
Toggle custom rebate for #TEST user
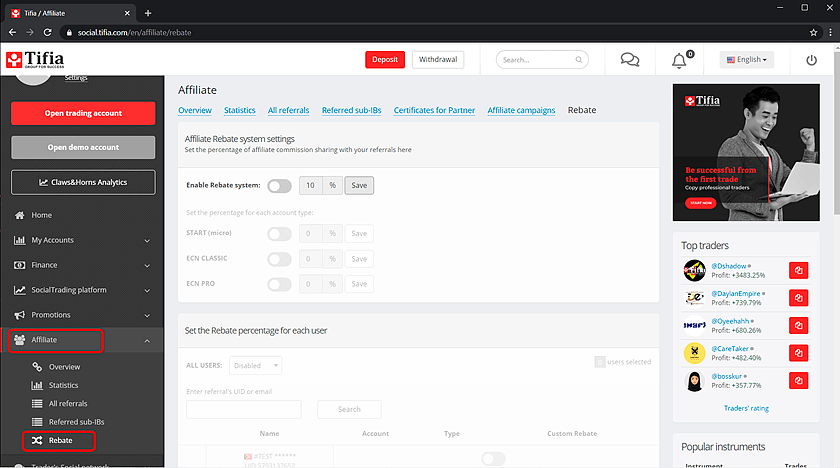[x=493, y=458]
